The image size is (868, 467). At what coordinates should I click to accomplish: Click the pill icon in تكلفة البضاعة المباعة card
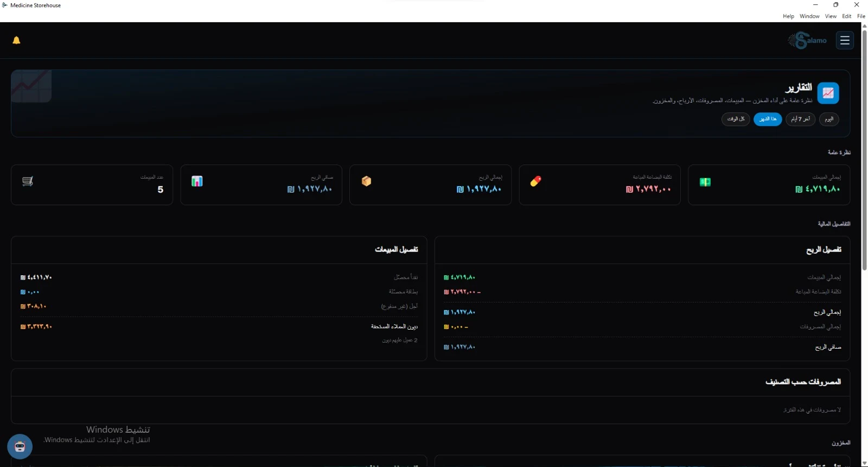click(x=535, y=181)
